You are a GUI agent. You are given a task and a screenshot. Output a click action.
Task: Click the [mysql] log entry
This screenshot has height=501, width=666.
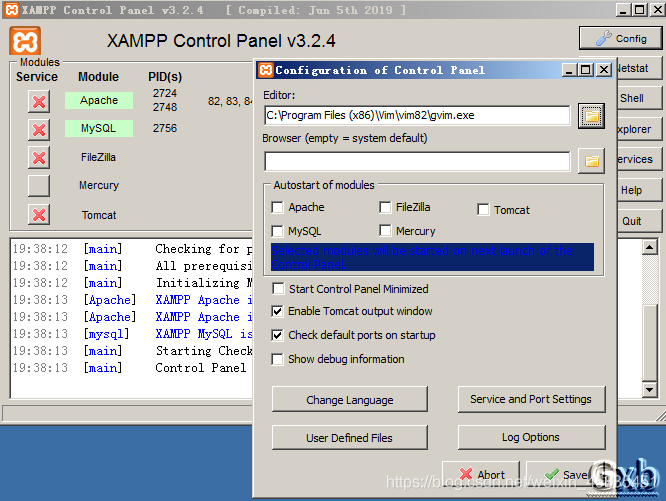tap(106, 334)
